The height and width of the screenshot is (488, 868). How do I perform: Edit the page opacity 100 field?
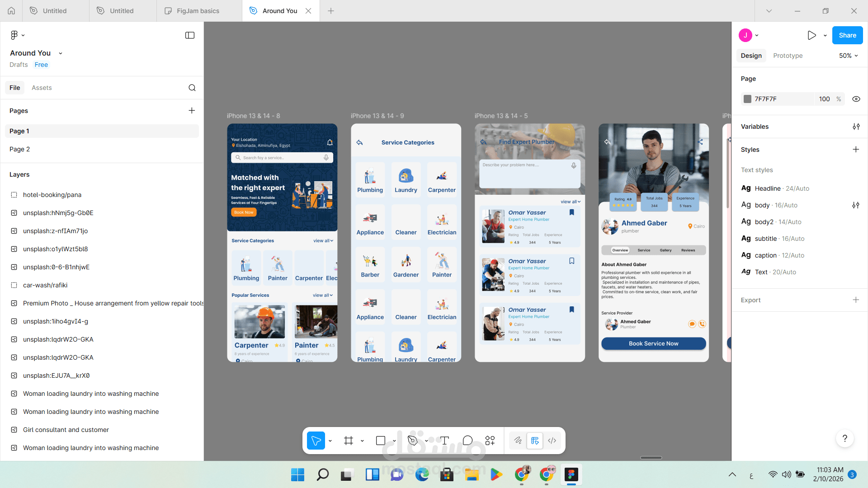click(824, 99)
